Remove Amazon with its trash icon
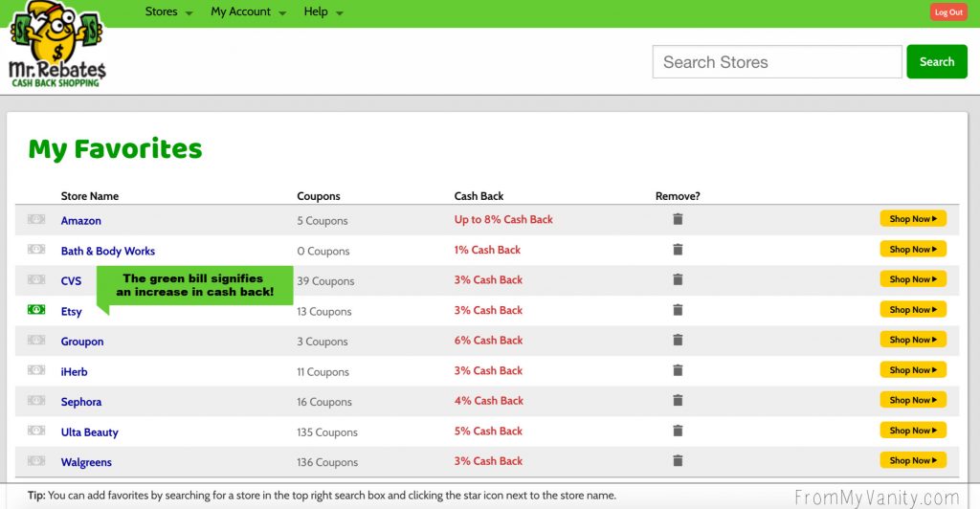980x509 pixels. pyautogui.click(x=678, y=219)
